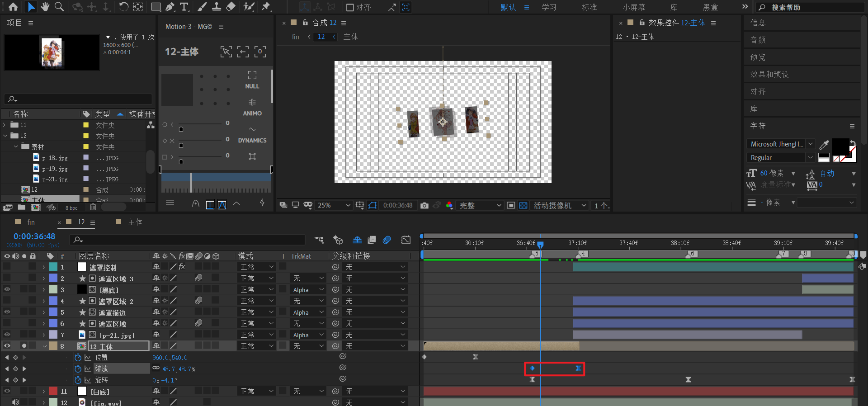This screenshot has height=406, width=868.
Task: Select the Pen tool
Action: tap(170, 7)
